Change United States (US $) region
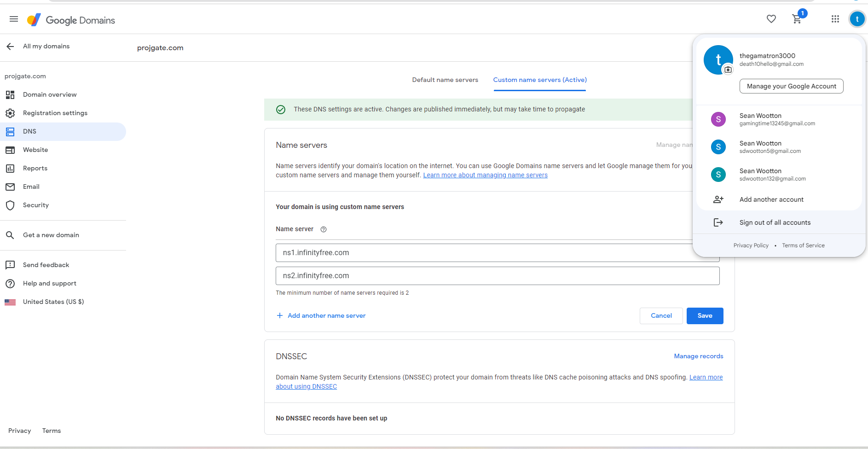 point(53,302)
